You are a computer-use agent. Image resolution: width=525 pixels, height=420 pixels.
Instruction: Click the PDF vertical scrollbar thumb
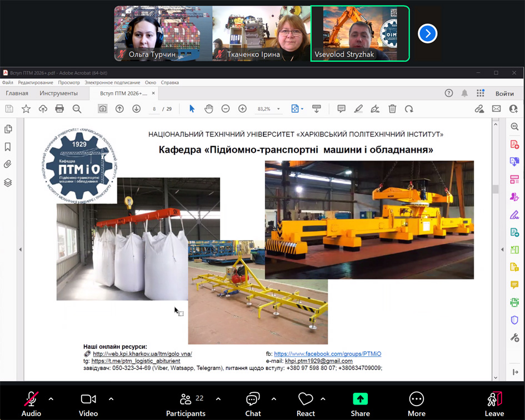[496, 189]
